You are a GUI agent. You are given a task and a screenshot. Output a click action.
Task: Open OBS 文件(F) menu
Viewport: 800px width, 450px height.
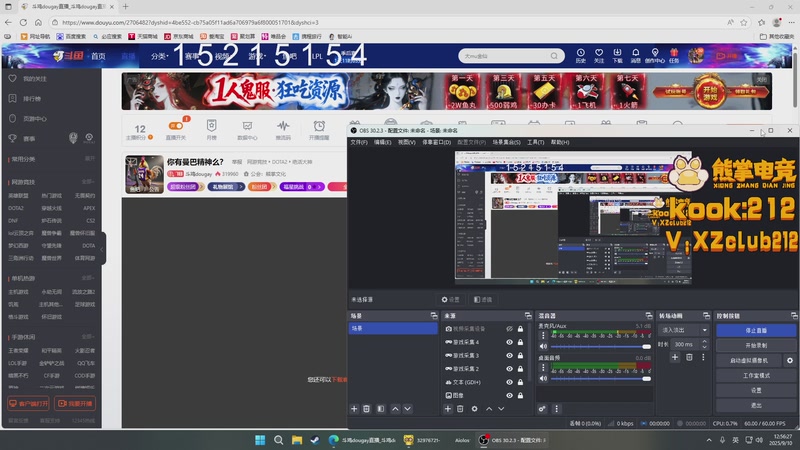(x=359, y=142)
